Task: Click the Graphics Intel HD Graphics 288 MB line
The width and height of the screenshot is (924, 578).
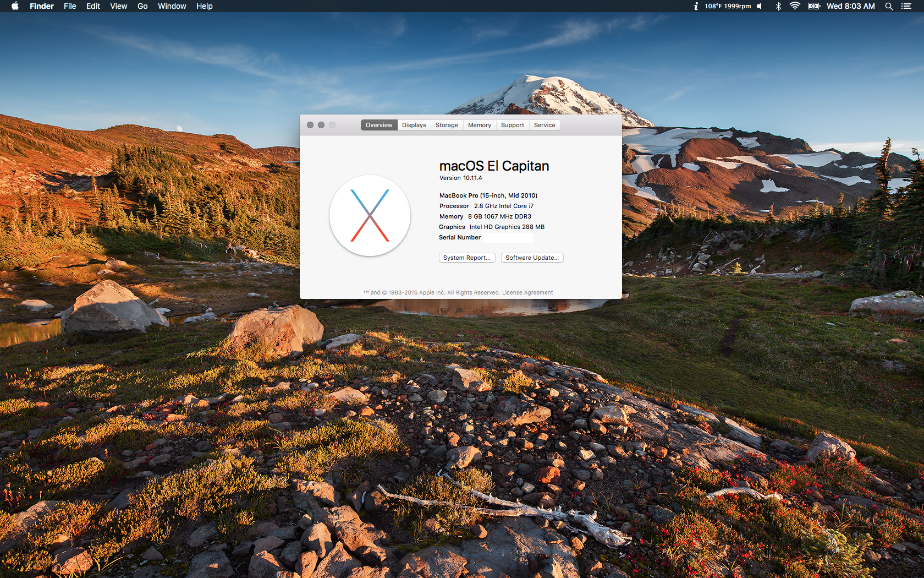Action: (492, 227)
